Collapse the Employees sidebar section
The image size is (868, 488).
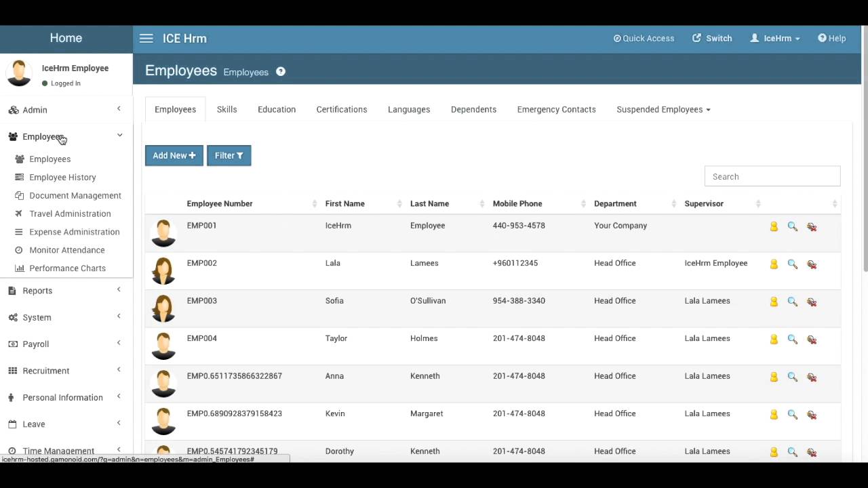coord(119,136)
